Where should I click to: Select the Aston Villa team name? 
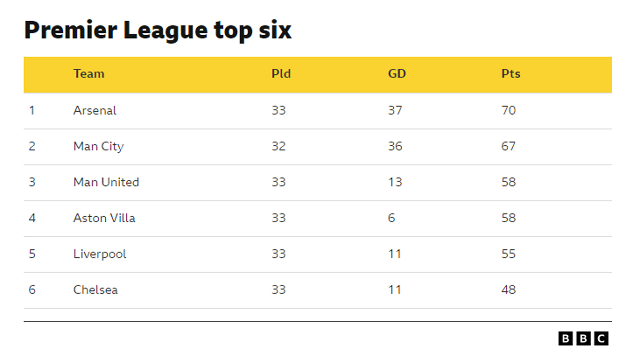point(104,218)
